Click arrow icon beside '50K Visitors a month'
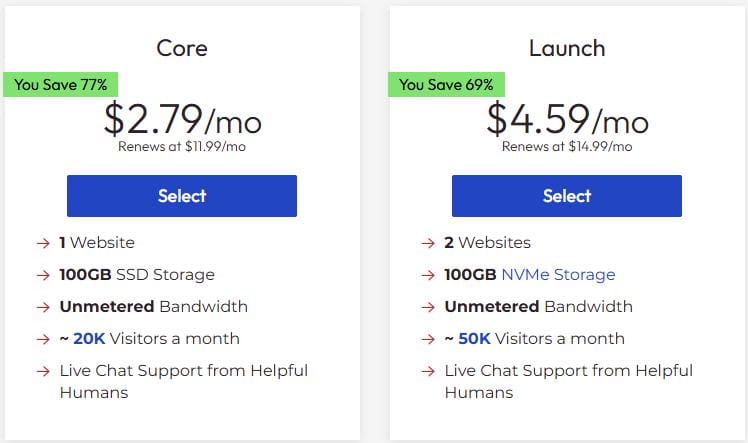This screenshot has height=443, width=748. point(428,339)
